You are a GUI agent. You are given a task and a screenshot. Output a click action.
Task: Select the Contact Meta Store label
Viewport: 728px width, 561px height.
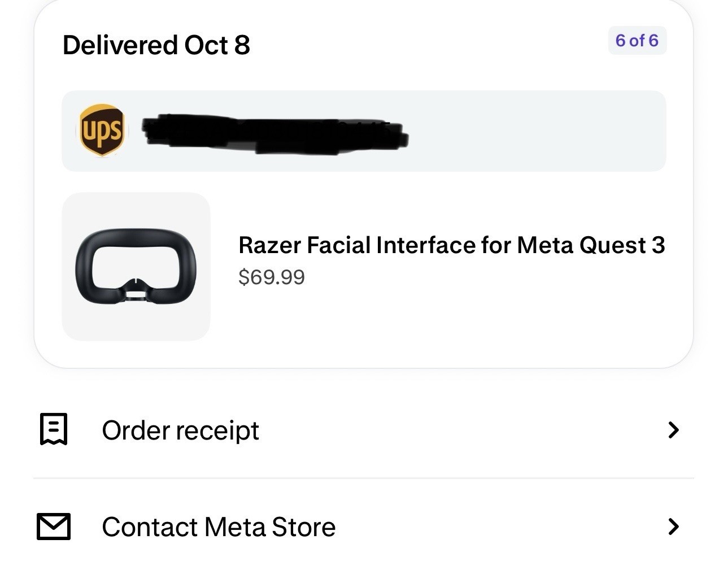(219, 527)
